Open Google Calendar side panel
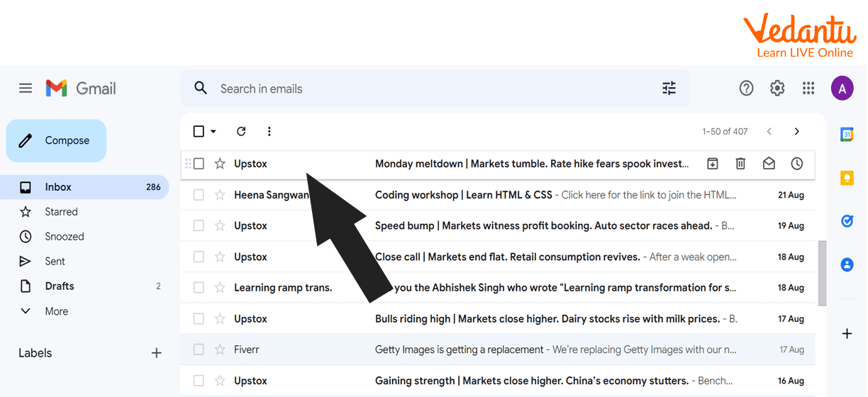 pyautogui.click(x=847, y=135)
